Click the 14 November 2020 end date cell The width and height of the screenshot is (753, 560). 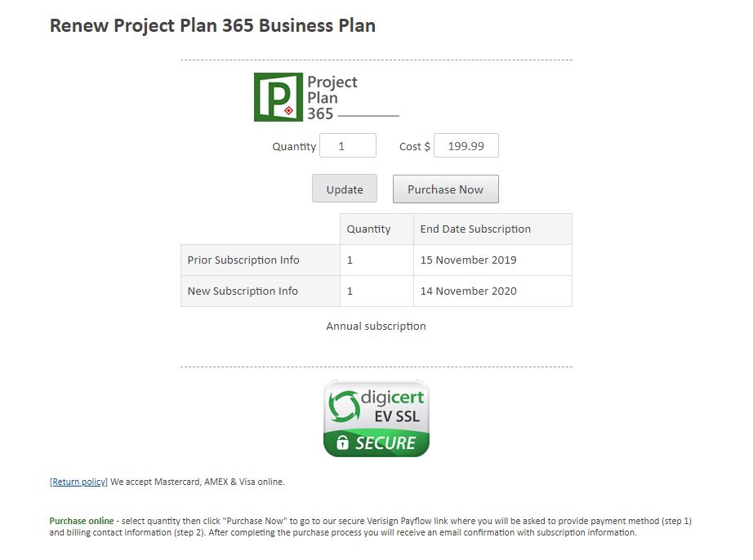point(492,291)
